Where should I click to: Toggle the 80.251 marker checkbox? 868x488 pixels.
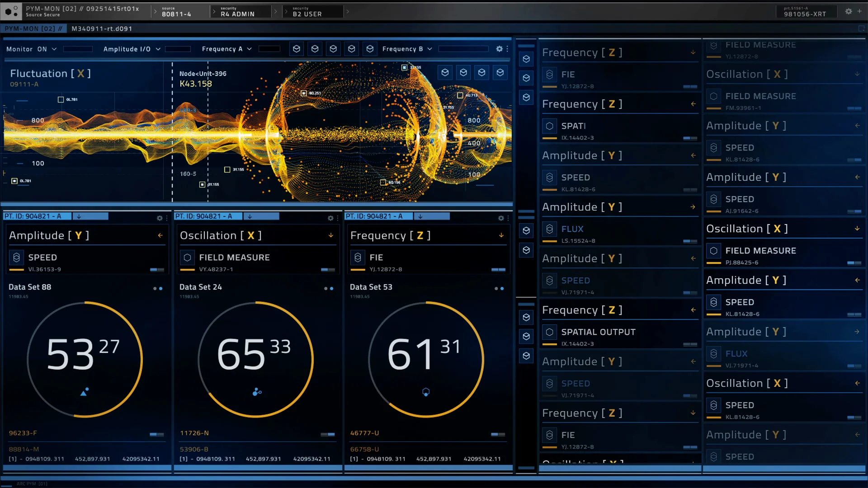tap(304, 93)
